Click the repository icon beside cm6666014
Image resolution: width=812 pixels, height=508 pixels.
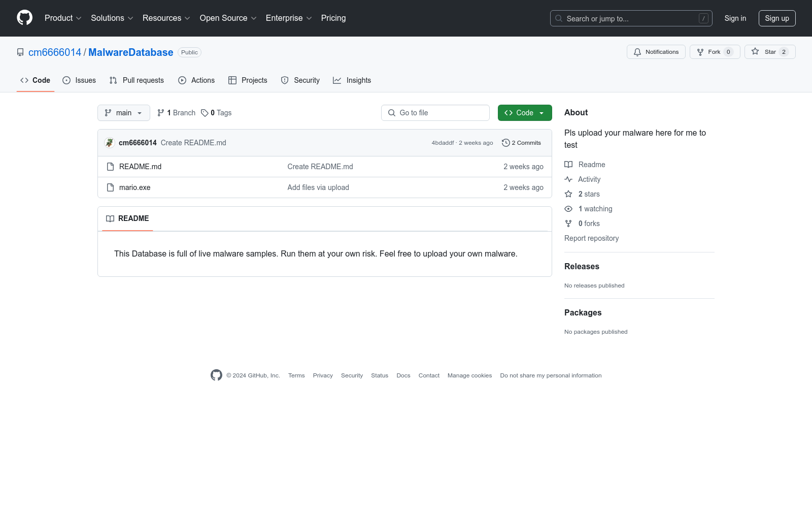[x=20, y=52]
